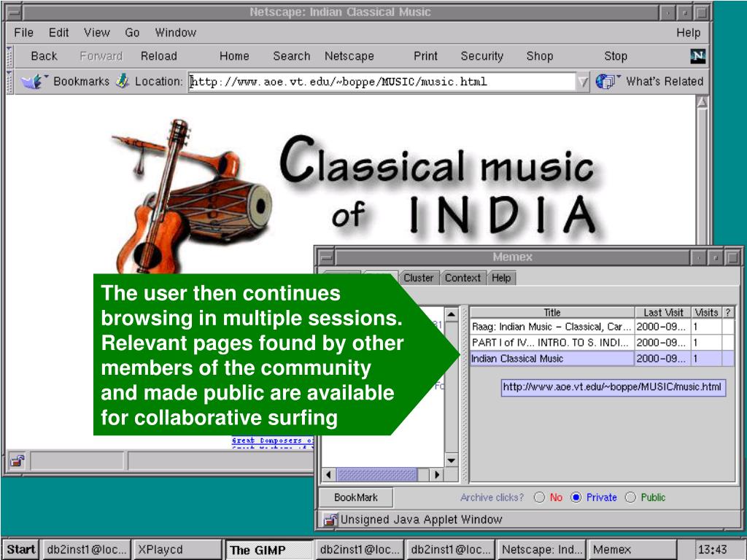Click the Reload toolbar button
Screen dimensions: 747x560
point(158,56)
